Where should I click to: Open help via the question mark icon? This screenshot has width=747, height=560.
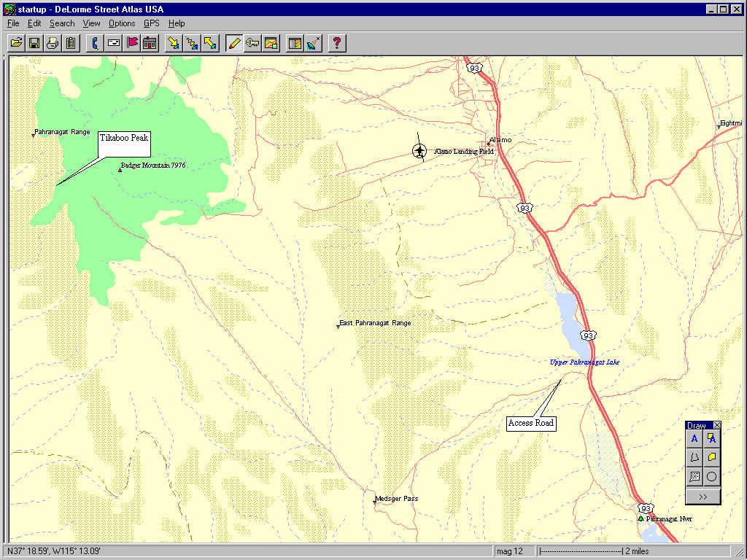(x=336, y=43)
